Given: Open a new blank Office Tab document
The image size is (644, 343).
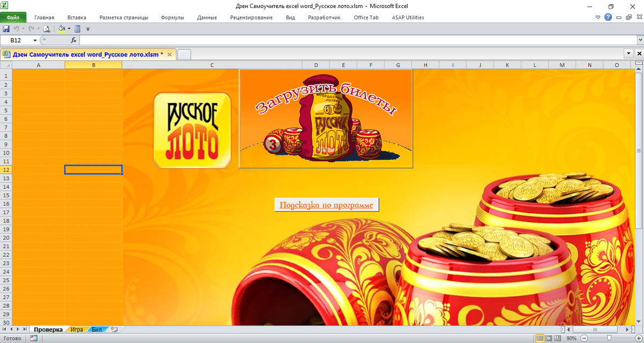Looking at the screenshot, I should click(184, 54).
